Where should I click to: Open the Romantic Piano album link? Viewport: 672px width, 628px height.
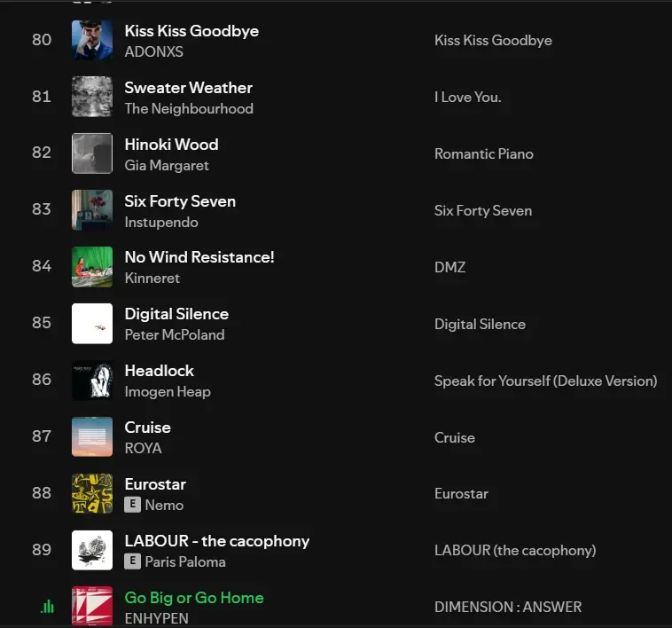coord(484,153)
